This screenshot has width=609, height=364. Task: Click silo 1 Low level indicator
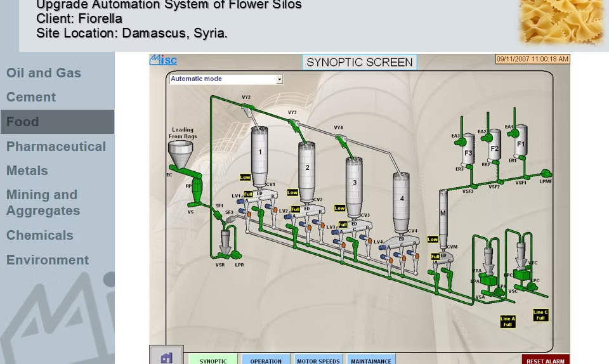(245, 178)
